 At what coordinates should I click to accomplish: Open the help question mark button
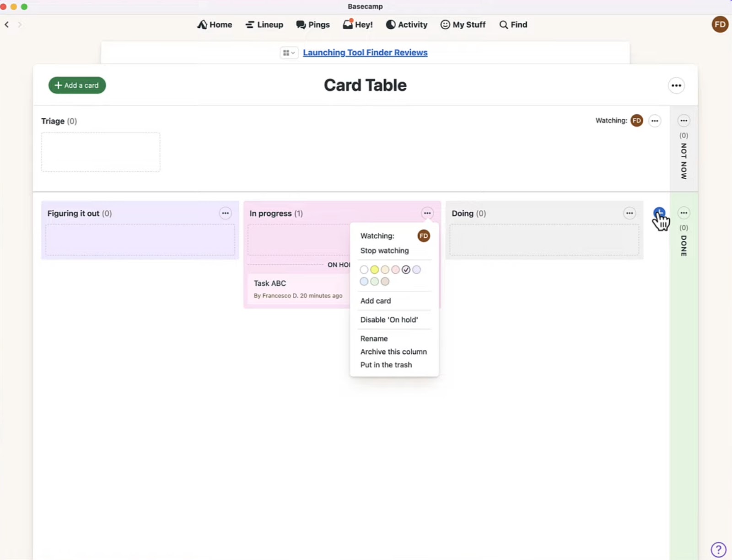point(718,549)
